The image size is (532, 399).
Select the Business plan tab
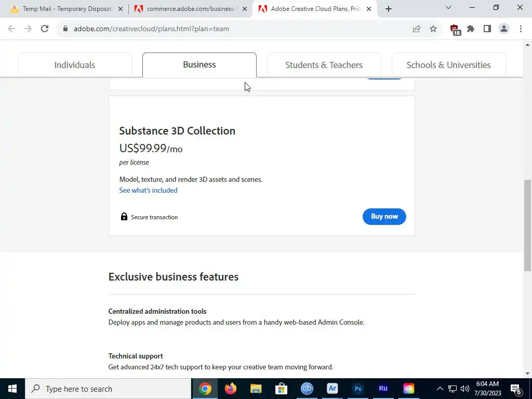(199, 64)
